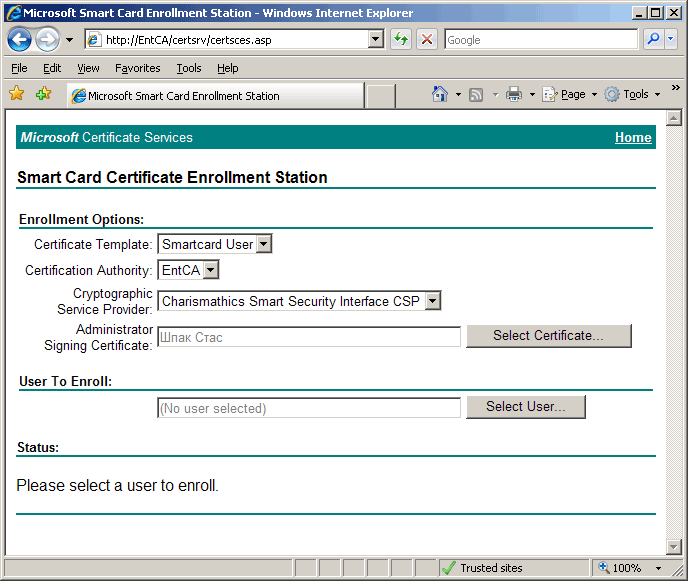
Task: Click Microsoft Certificate Services banner text
Action: 107,137
